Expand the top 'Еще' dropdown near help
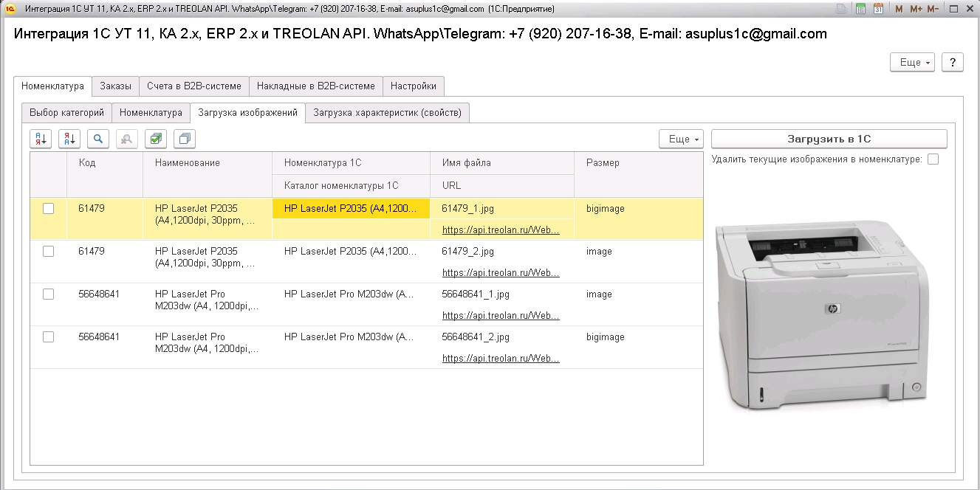This screenshot has height=490, width=980. tap(913, 63)
